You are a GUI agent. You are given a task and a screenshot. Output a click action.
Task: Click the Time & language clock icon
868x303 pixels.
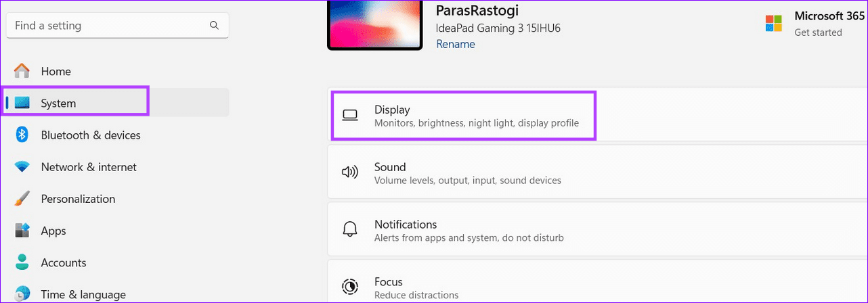click(x=22, y=294)
